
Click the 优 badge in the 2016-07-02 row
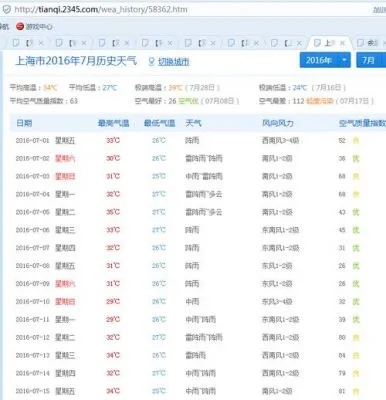pyautogui.click(x=356, y=158)
